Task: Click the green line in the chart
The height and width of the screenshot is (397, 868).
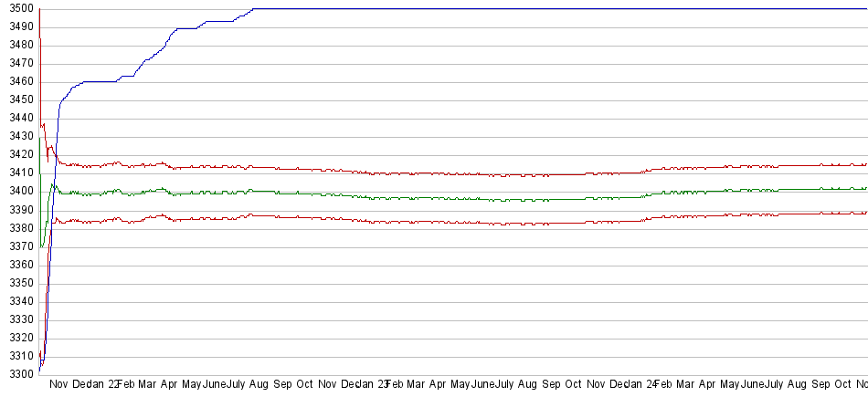Action: (457, 198)
